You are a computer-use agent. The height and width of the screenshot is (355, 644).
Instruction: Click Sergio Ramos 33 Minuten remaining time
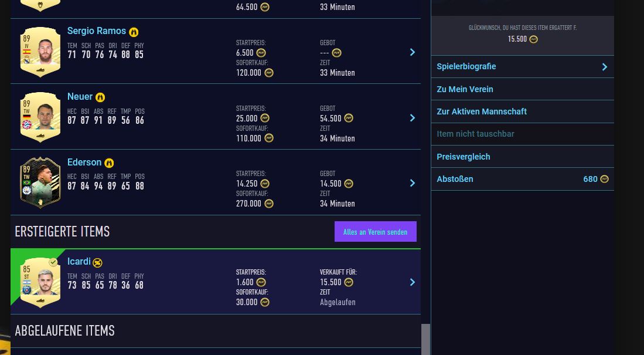pyautogui.click(x=337, y=73)
